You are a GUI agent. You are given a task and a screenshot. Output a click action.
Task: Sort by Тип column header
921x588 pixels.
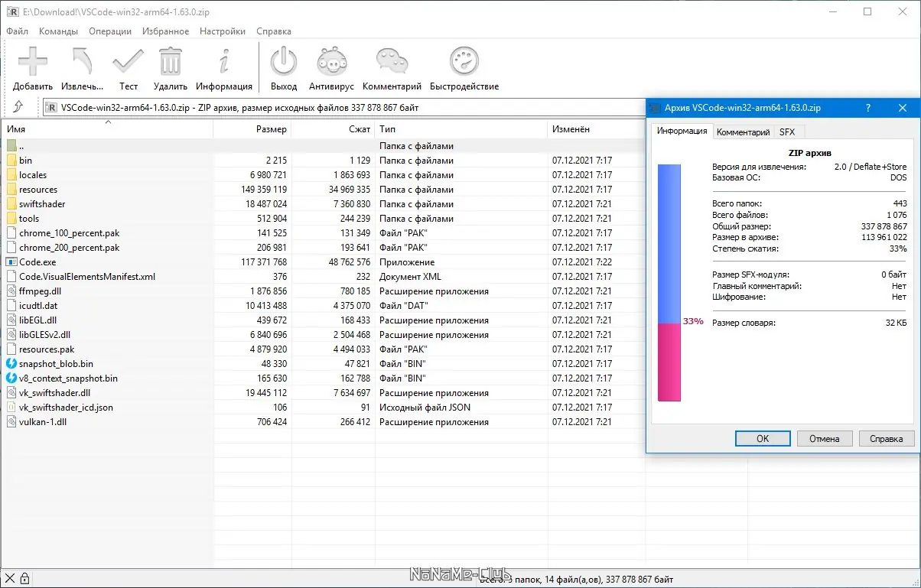461,129
